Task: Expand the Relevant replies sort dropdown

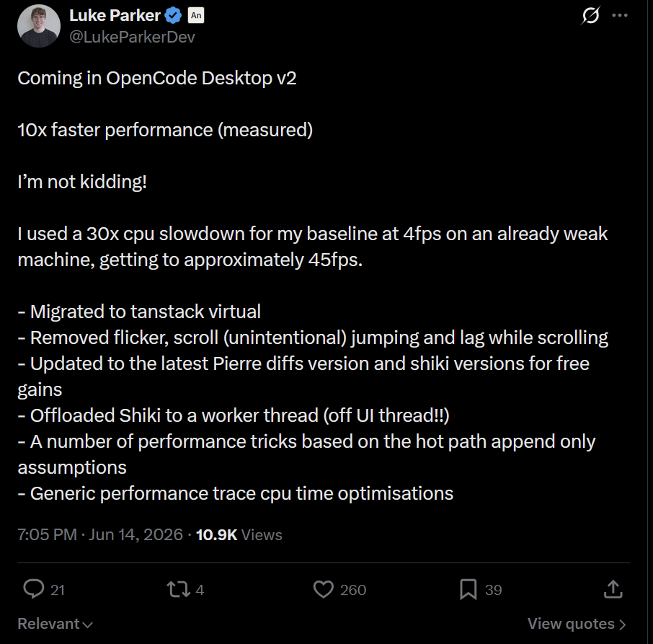Action: [x=55, y=624]
